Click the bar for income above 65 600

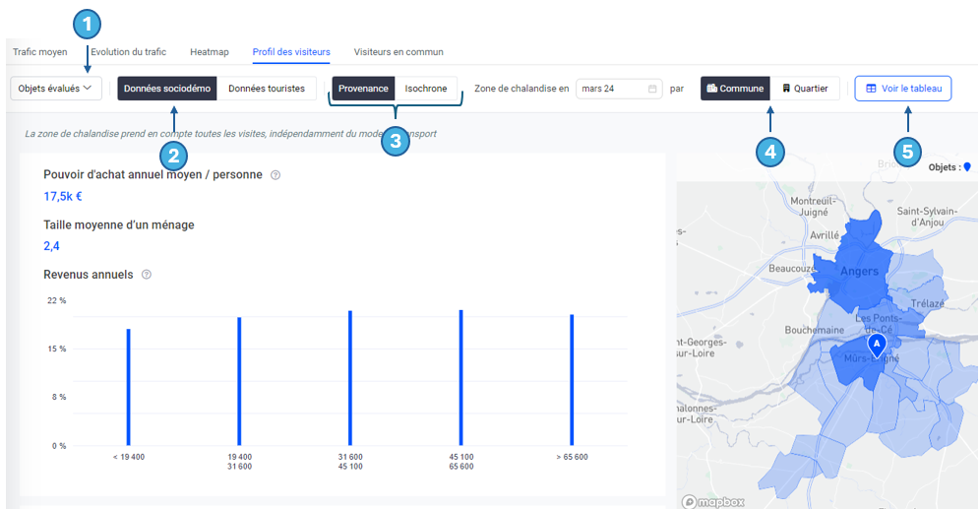click(x=572, y=379)
